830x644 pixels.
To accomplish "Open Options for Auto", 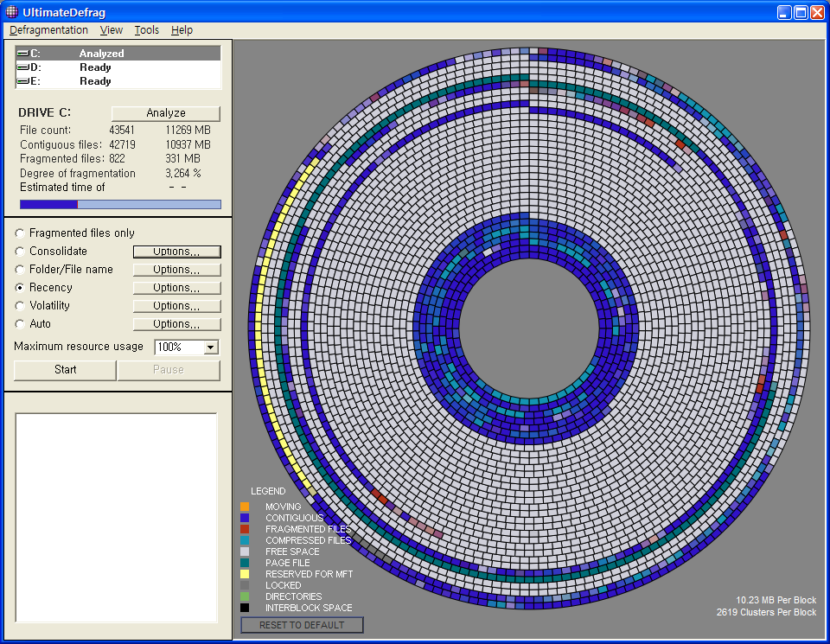I will (176, 324).
